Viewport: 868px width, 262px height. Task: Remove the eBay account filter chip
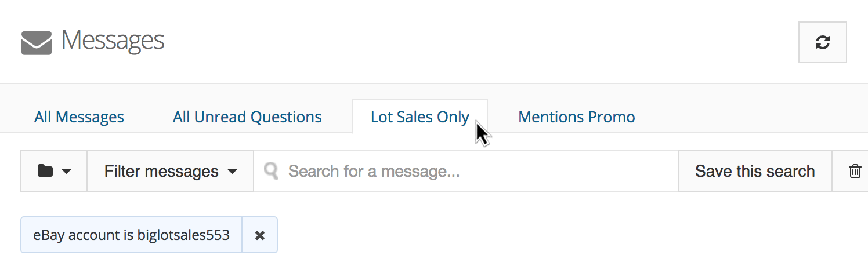[x=260, y=235]
